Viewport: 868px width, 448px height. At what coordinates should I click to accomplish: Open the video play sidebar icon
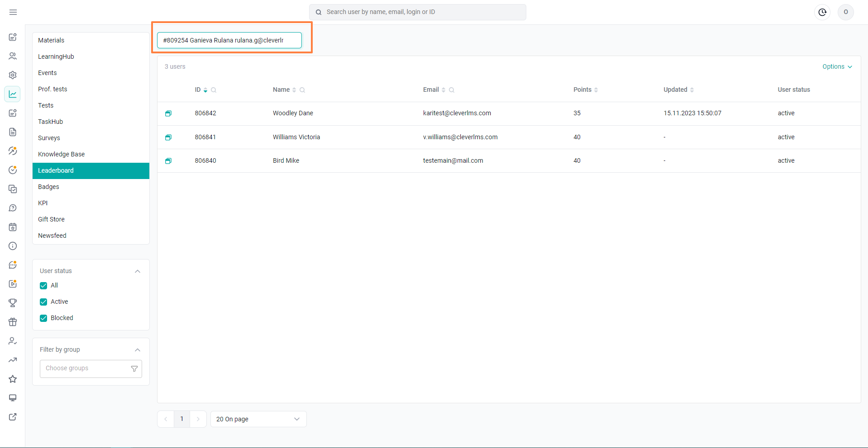click(13, 284)
